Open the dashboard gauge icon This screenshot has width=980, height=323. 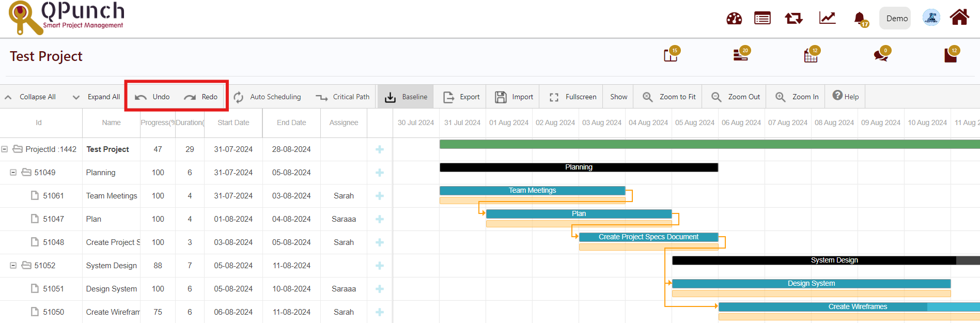pyautogui.click(x=734, y=19)
